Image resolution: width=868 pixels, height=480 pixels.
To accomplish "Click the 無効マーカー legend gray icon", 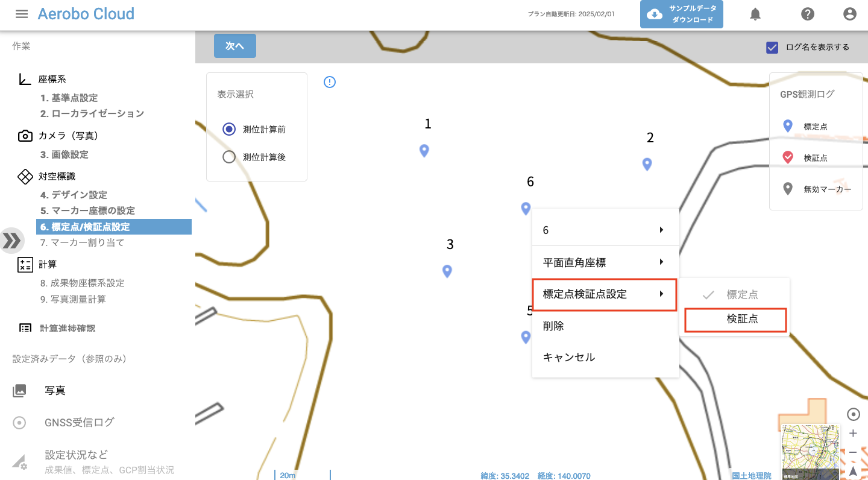I will click(x=787, y=189).
